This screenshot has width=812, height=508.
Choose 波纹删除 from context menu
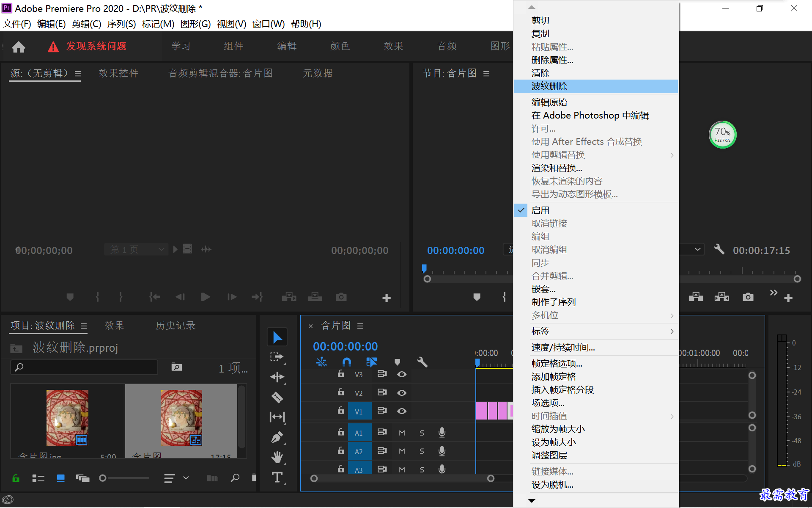click(x=596, y=86)
